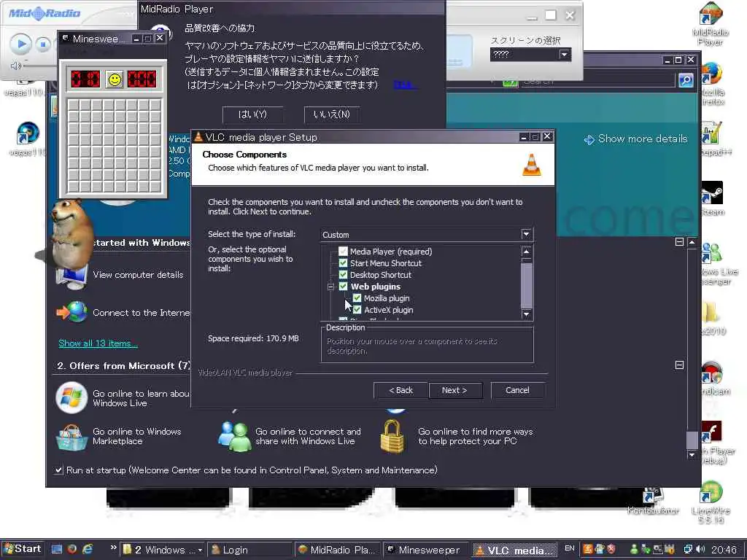Open the install type Custom dropdown
This screenshot has width=747, height=560.
pyautogui.click(x=526, y=234)
